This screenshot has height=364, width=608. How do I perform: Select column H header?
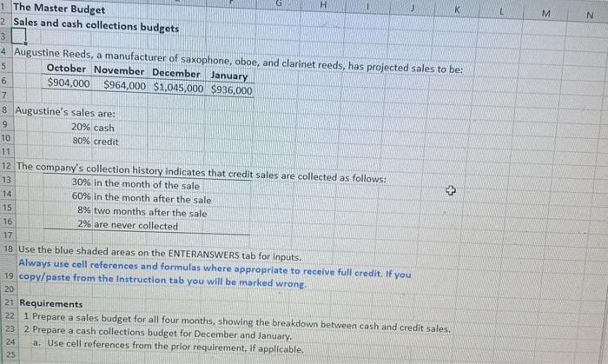(323, 4)
